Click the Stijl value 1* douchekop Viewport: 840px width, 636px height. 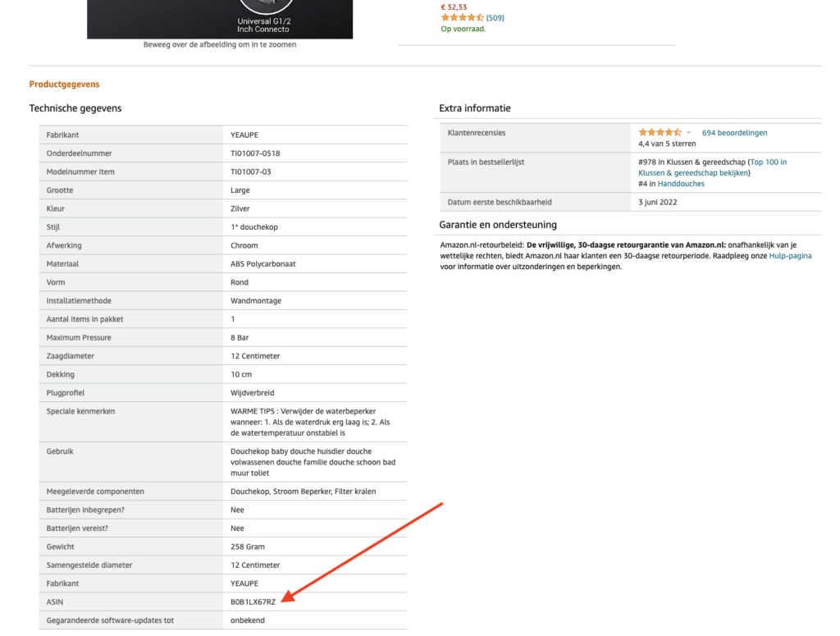(x=254, y=227)
